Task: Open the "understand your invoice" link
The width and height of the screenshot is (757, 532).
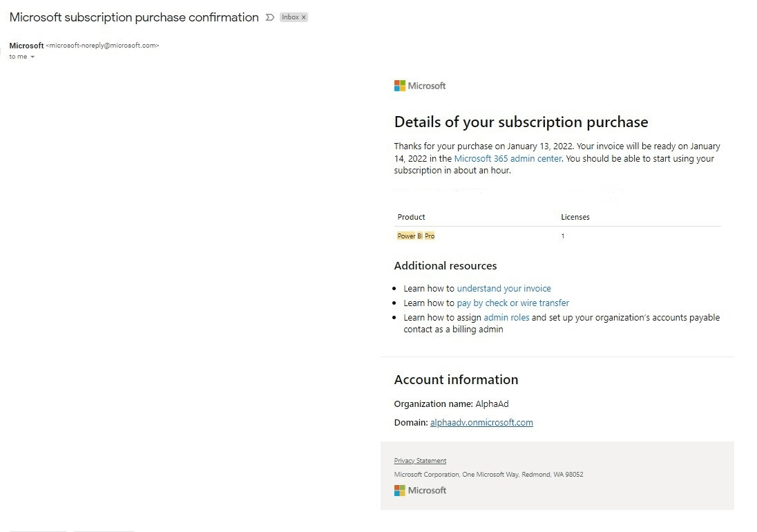Action: tap(504, 288)
